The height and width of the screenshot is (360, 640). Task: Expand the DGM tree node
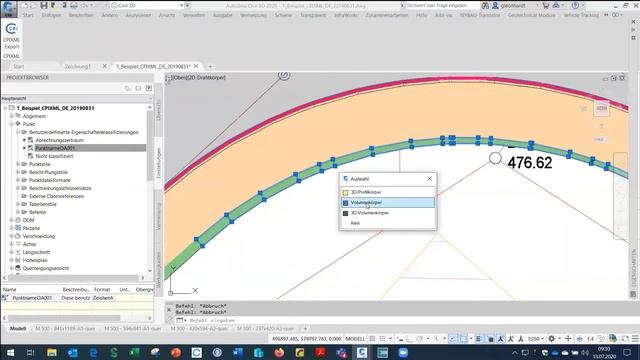[11, 220]
